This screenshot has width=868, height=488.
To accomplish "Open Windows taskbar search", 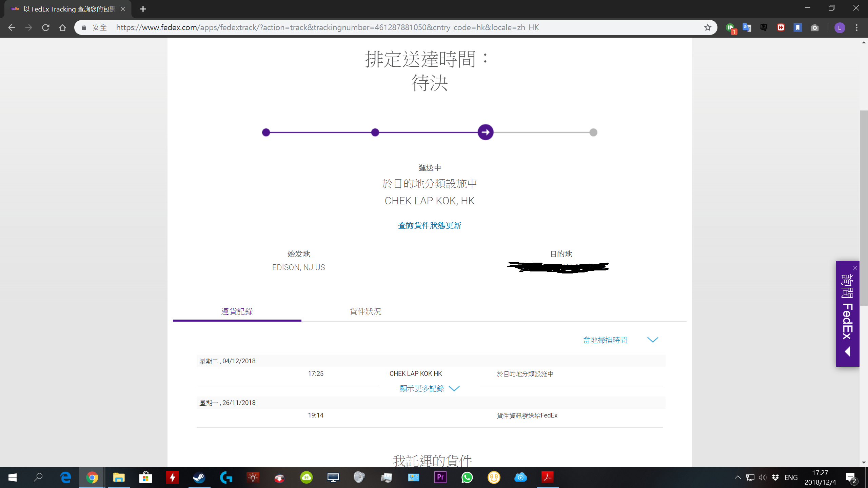I will coord(38,477).
